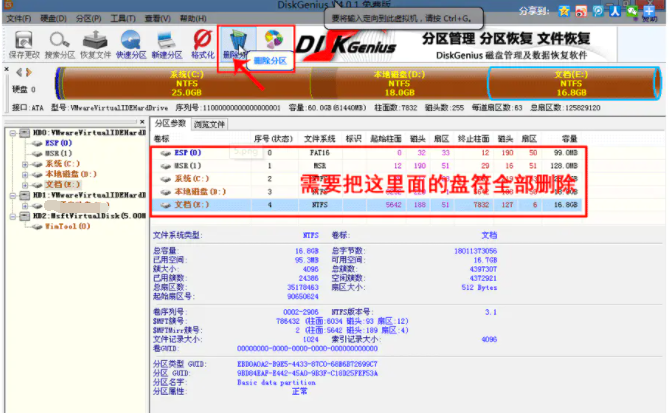Select 文档(E:) in the disk tree
Screen dimensions: 671x413
tap(62, 185)
